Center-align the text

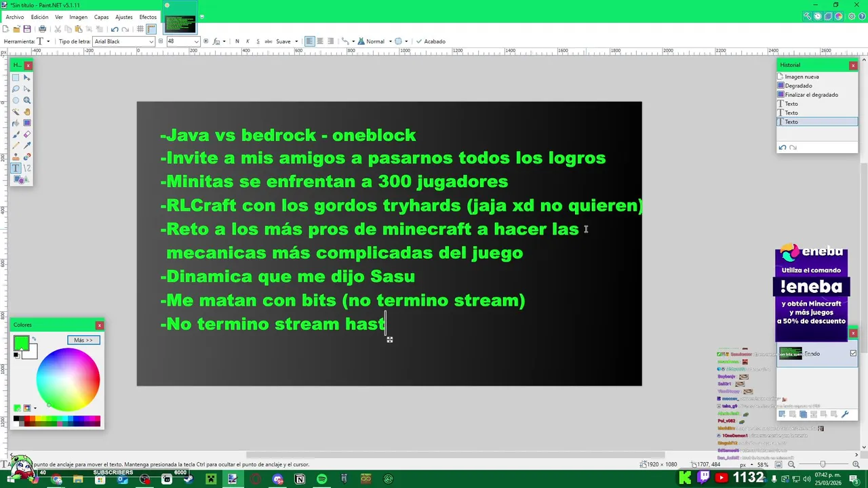tap(320, 41)
